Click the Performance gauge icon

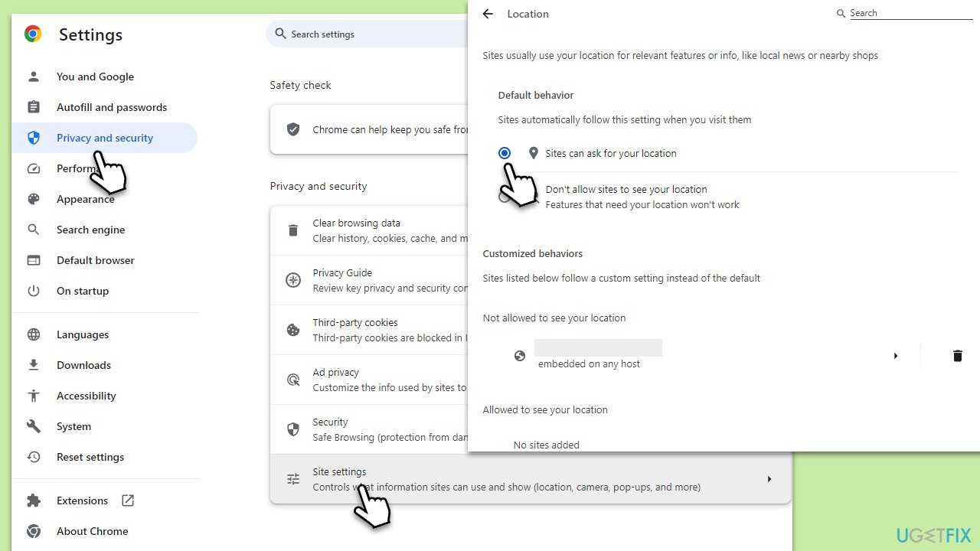(x=33, y=168)
